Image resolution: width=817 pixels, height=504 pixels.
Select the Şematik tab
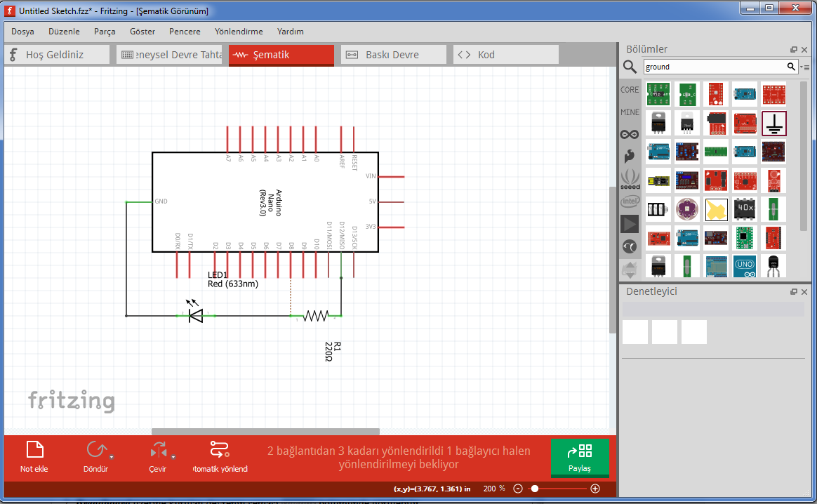(281, 55)
